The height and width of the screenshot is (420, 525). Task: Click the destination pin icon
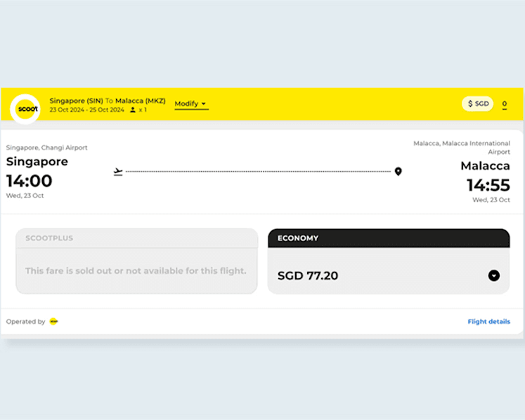pyautogui.click(x=398, y=171)
